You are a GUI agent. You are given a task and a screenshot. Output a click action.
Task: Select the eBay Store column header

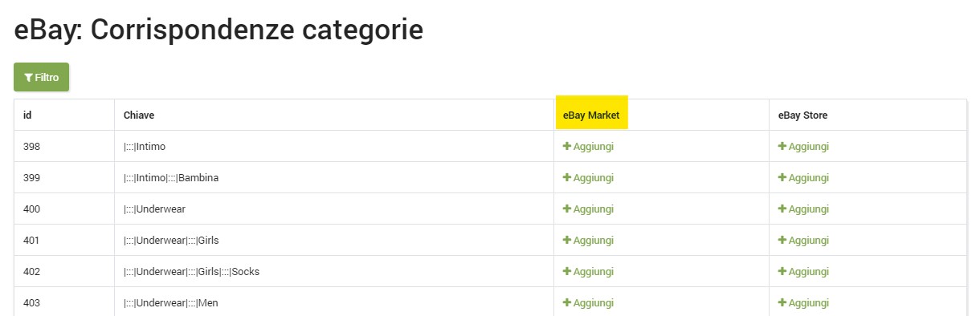click(x=802, y=115)
